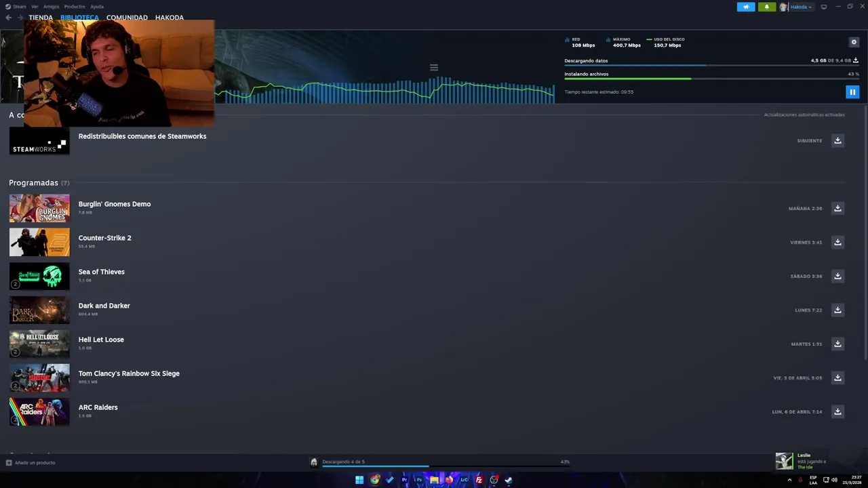Open the Ver menu
This screenshot has width=868, height=488.
35,7
